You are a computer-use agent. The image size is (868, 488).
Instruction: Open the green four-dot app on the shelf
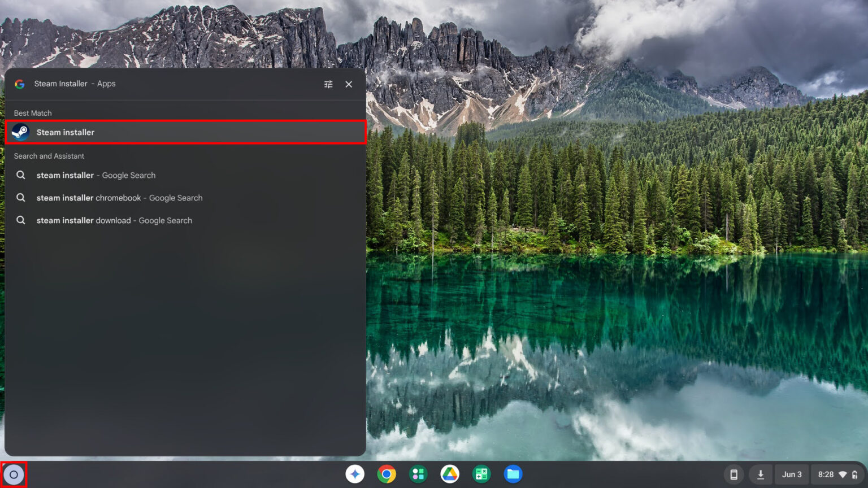click(x=418, y=474)
